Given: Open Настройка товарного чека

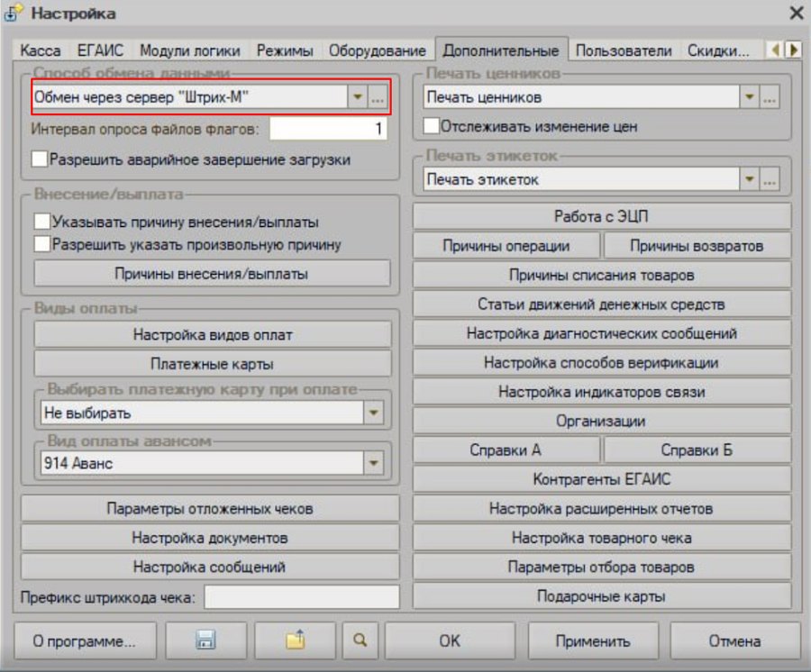Looking at the screenshot, I should [x=602, y=538].
